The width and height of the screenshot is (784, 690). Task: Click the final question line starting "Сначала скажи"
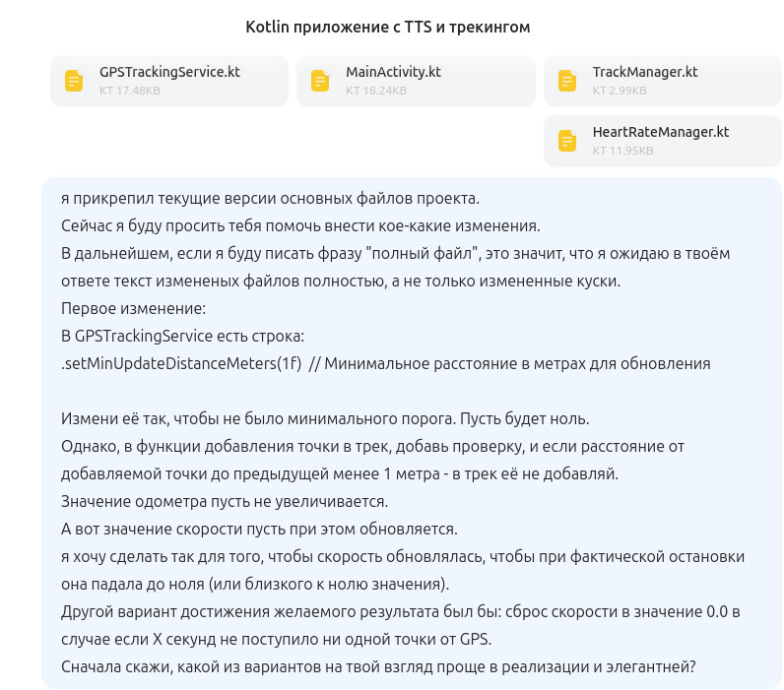point(378,666)
